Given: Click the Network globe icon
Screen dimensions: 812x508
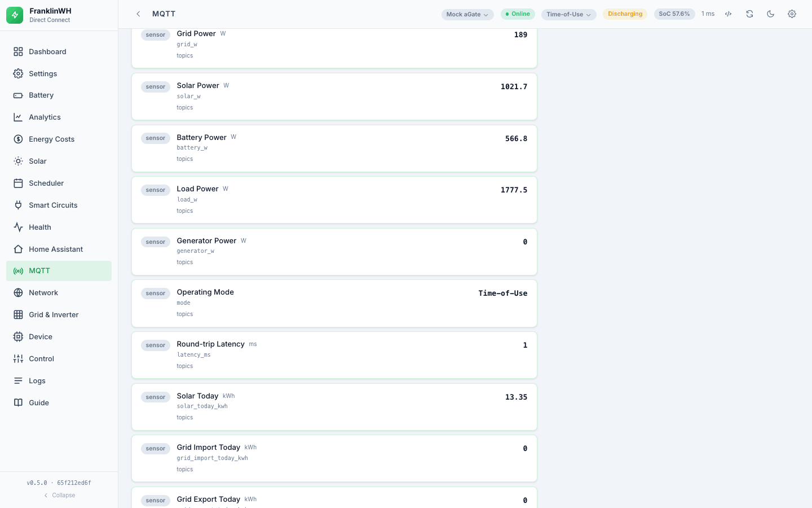Looking at the screenshot, I should [18, 293].
